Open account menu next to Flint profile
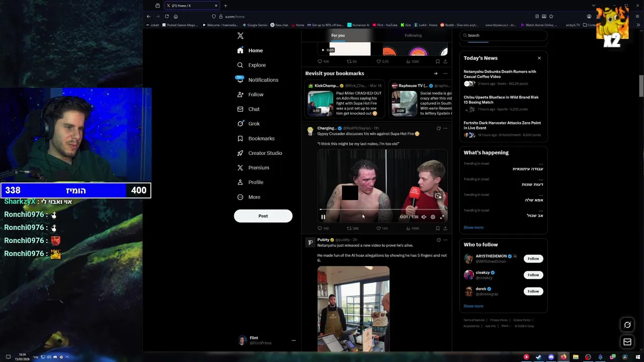This screenshot has width=644, height=362. pos(293,340)
